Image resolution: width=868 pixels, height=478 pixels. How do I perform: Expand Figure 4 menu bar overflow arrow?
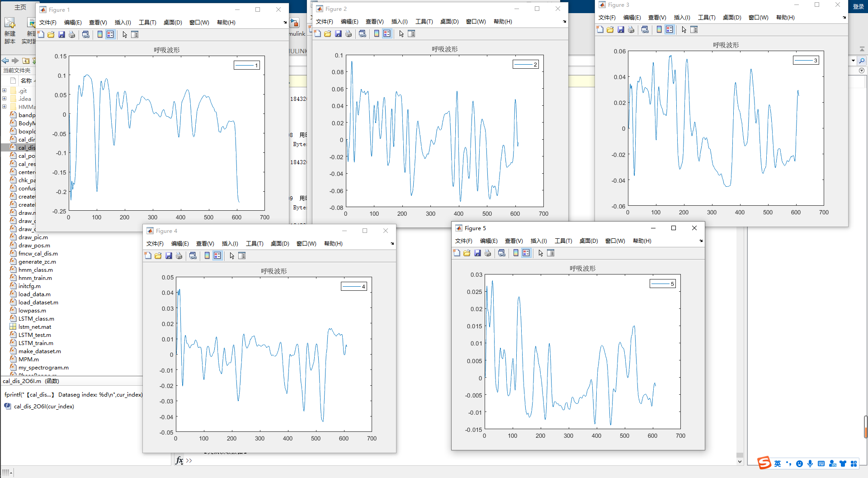392,244
